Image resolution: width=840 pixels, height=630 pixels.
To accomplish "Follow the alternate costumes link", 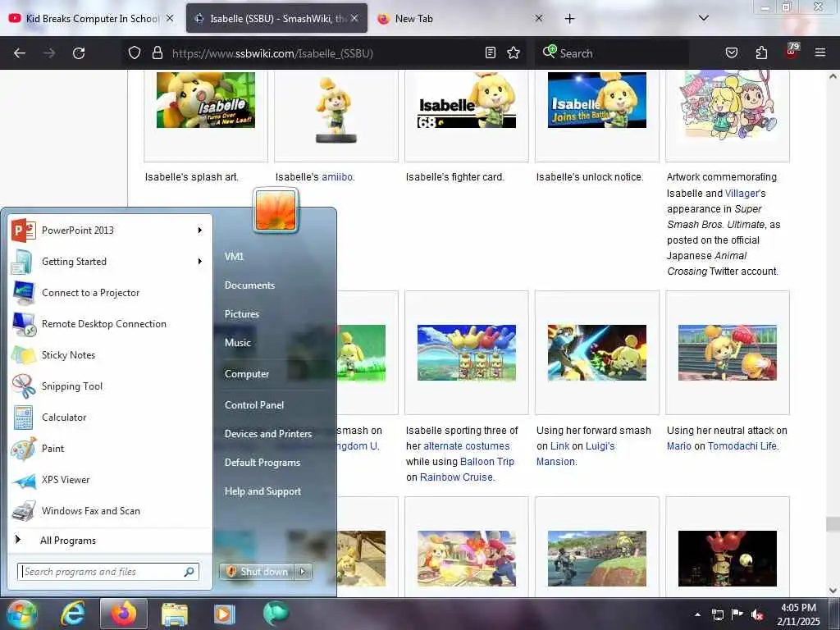I will pos(466,445).
